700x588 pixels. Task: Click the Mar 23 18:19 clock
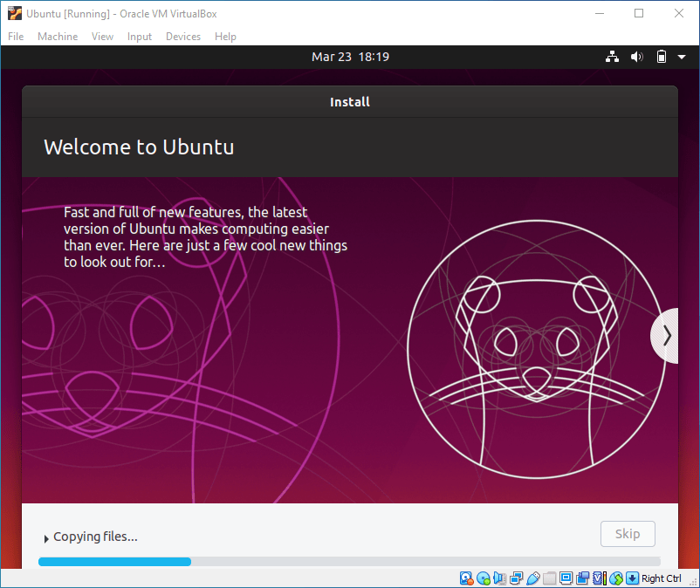pos(351,57)
